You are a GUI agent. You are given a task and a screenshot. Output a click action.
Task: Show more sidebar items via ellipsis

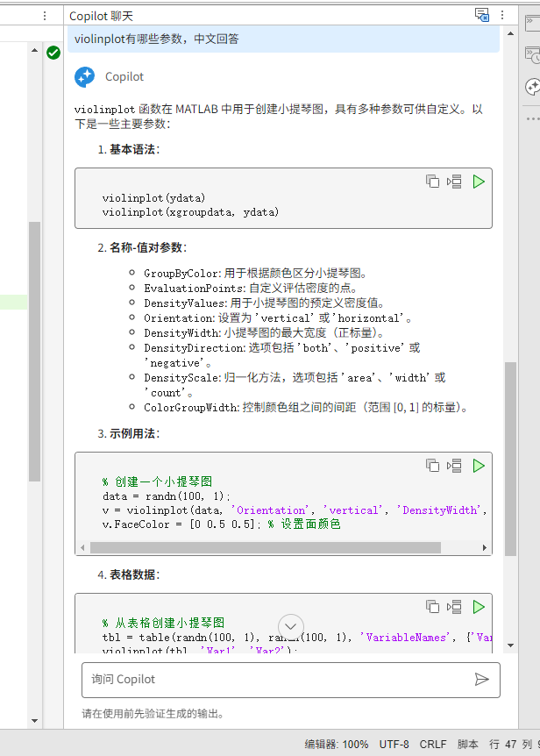point(533,118)
